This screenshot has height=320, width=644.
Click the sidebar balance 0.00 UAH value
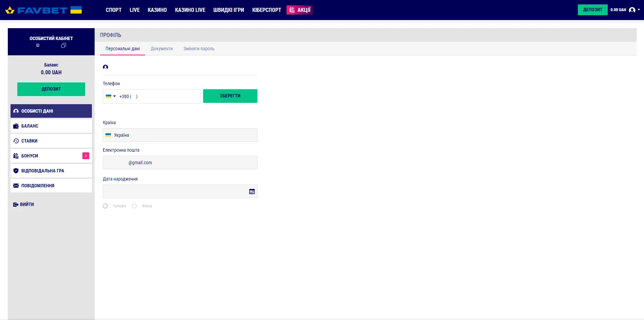[51, 72]
